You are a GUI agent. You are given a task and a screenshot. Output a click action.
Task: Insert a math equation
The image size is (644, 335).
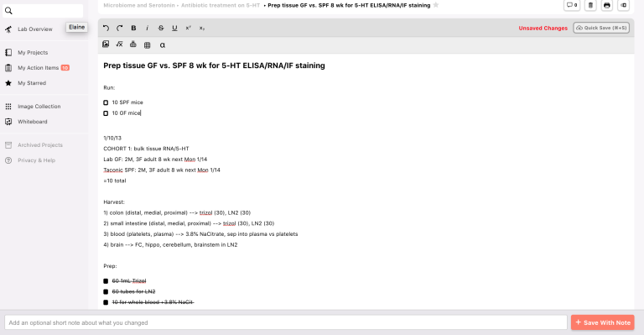coord(119,44)
